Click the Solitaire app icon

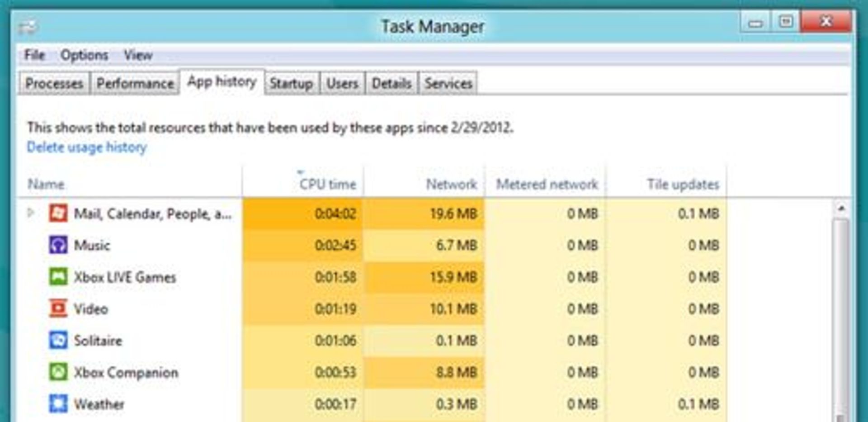pos(58,340)
